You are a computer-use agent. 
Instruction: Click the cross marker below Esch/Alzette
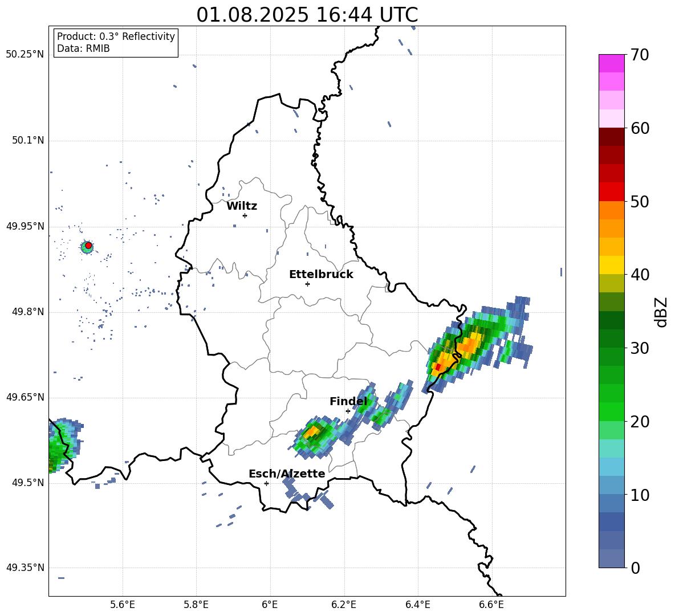point(266,483)
